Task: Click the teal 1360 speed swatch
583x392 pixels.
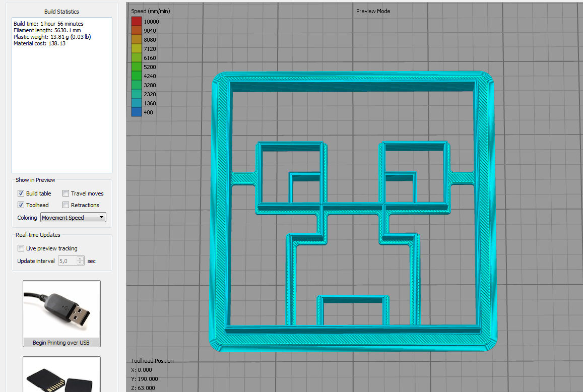Action: 137,103
